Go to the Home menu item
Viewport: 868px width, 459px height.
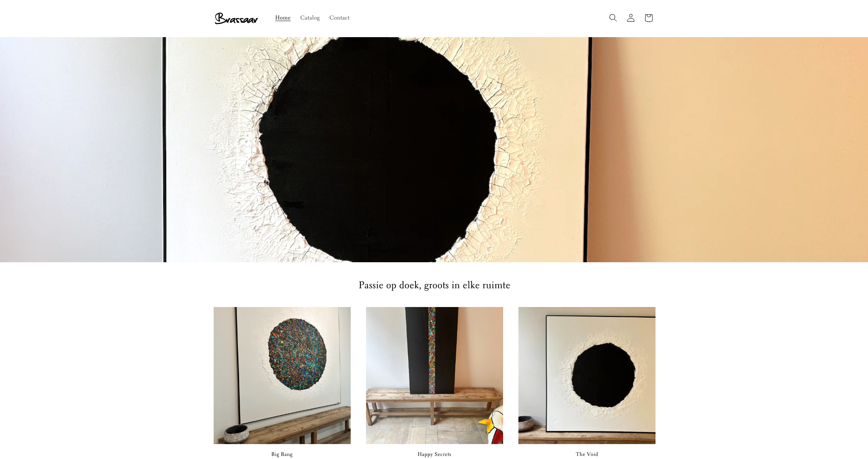[x=283, y=18]
